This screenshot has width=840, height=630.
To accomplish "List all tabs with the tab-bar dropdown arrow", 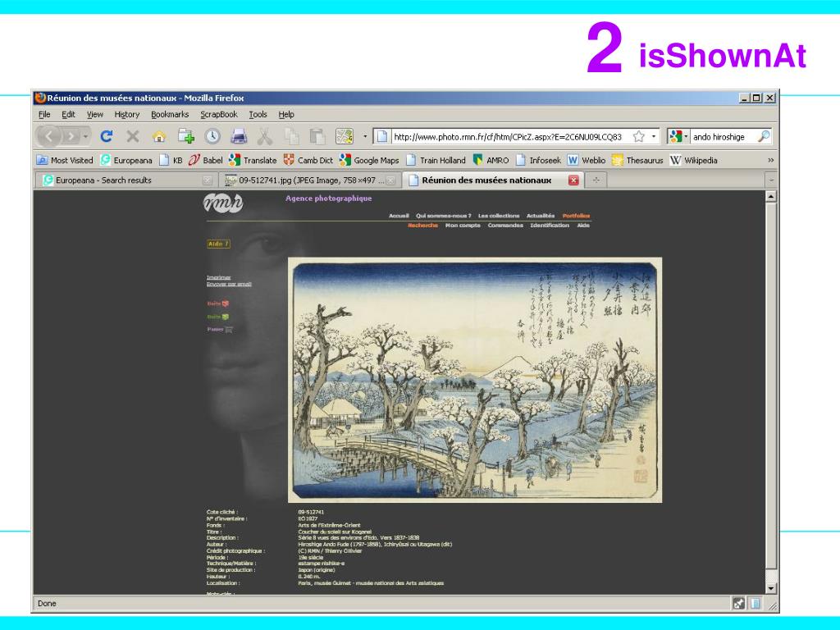I will 771,180.
